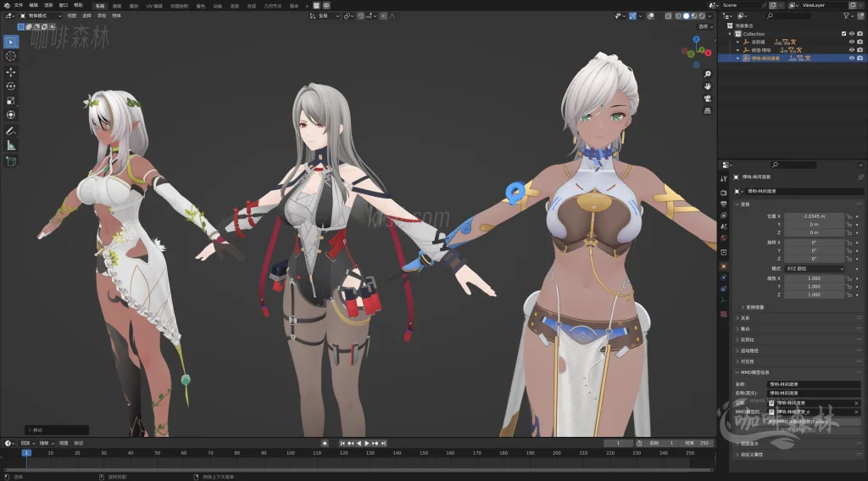Image resolution: width=868 pixels, height=481 pixels.
Task: Open the rotation mode XYZ Euler dropdown
Action: 815,268
